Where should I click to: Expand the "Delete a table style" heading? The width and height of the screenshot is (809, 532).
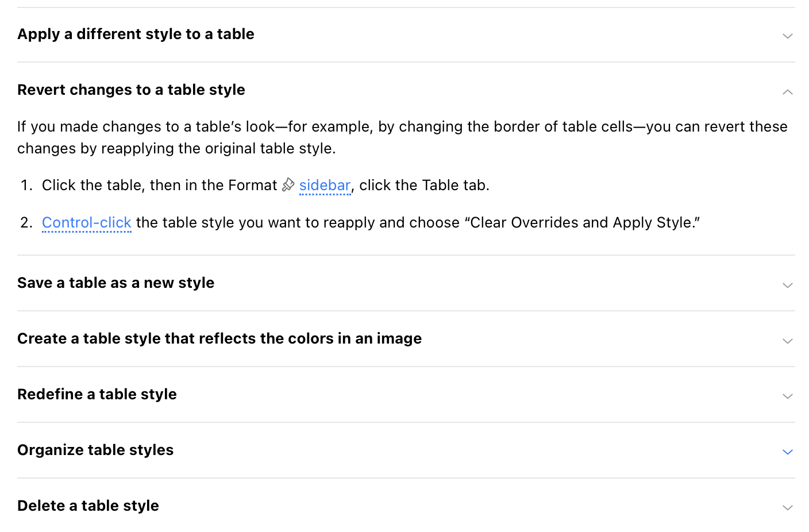click(x=88, y=506)
